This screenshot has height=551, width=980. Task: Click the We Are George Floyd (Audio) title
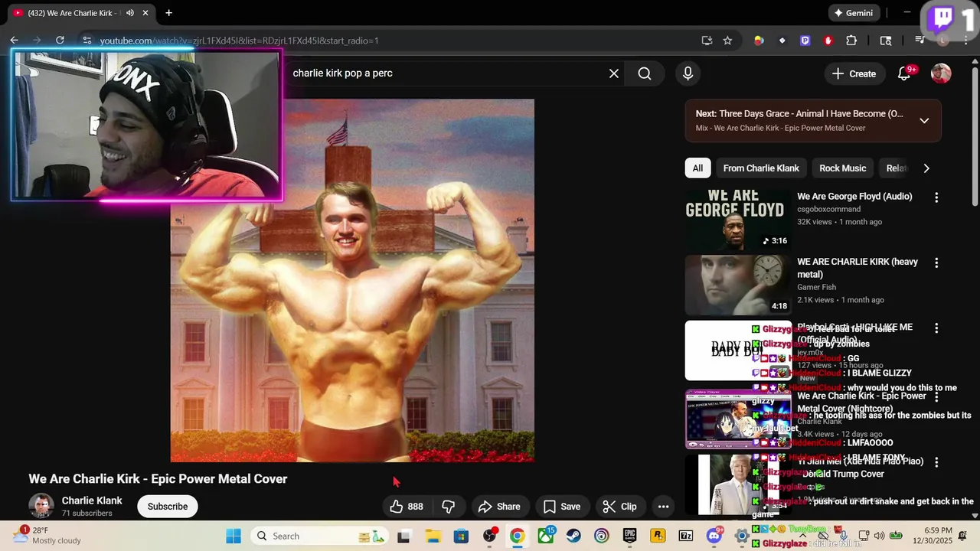tap(854, 197)
